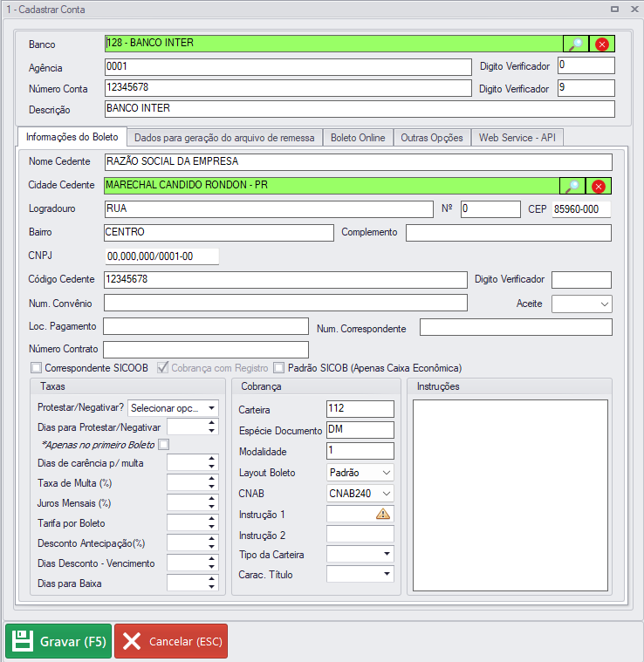Viewport: 644px width, 662px height.
Task: Click Taxa de Multa (%) spinner
Action: (193, 482)
